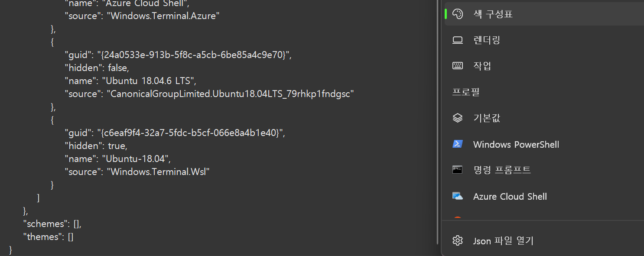Click the black 명령 프롬프트 console icon
Screen dimensions: 644x256
coord(458,170)
